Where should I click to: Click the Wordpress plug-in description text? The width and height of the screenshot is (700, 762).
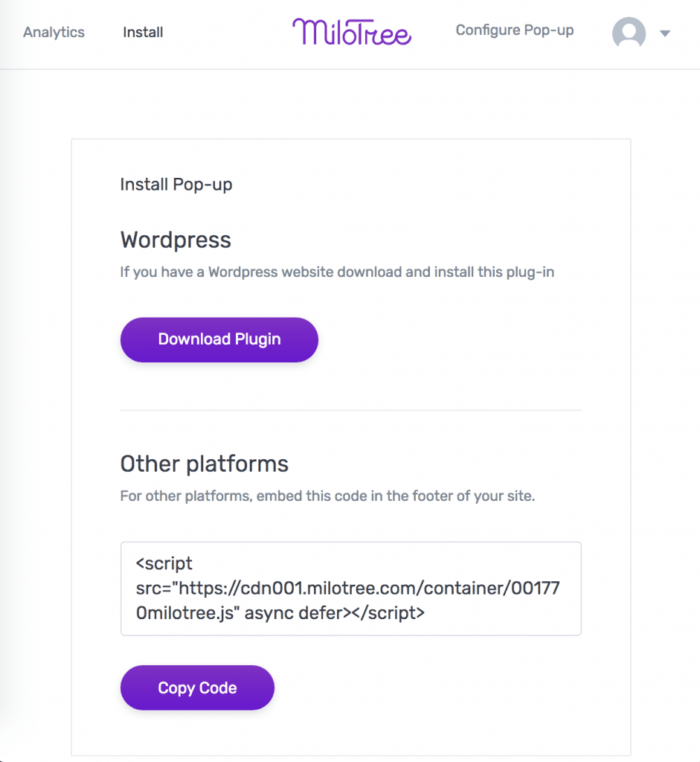[336, 272]
